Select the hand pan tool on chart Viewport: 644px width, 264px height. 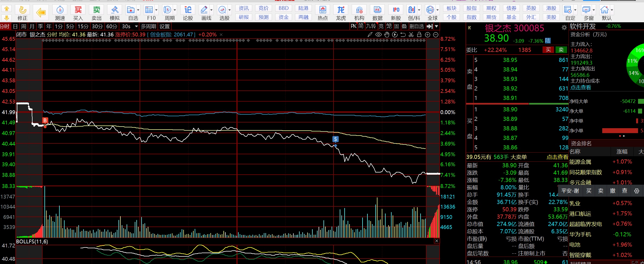(x=387, y=34)
